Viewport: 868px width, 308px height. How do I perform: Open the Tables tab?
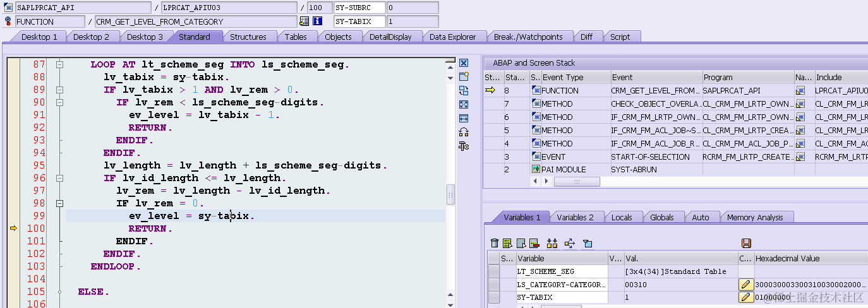pos(296,37)
